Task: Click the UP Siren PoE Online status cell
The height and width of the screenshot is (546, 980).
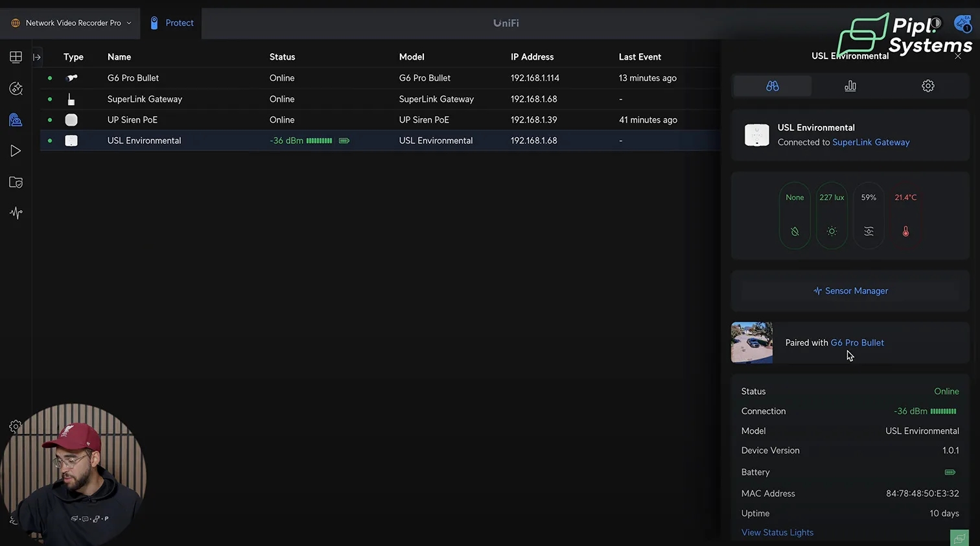Action: coord(282,120)
